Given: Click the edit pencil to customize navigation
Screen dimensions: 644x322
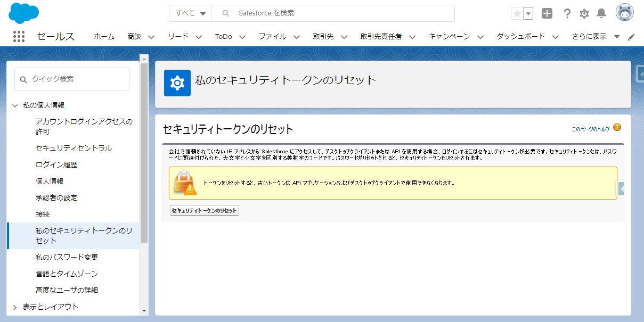Looking at the screenshot, I should [x=631, y=36].
